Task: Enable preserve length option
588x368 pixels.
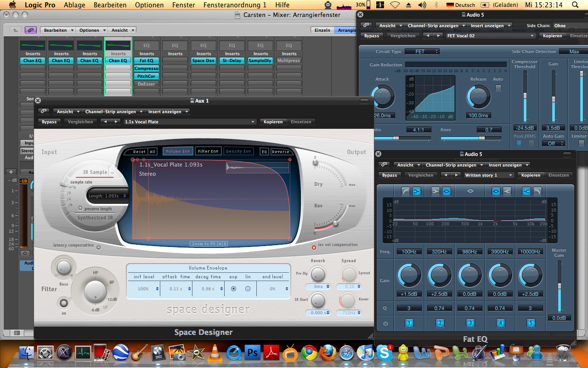Action: 80,208
